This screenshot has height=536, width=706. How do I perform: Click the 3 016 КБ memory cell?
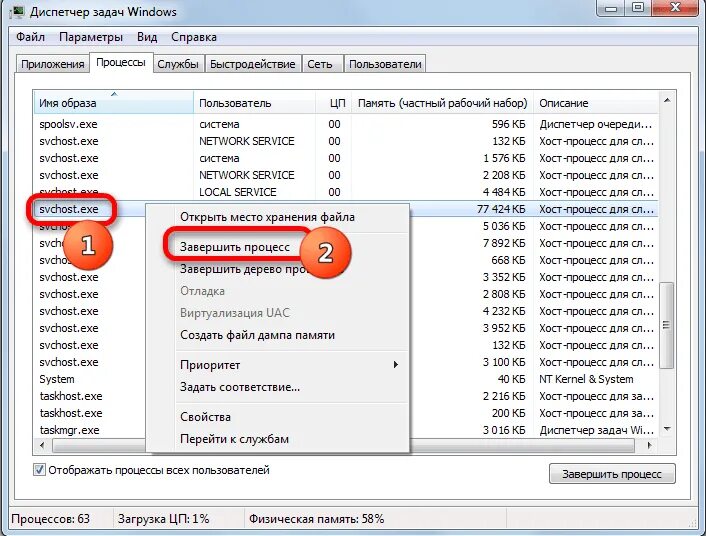coord(504,430)
